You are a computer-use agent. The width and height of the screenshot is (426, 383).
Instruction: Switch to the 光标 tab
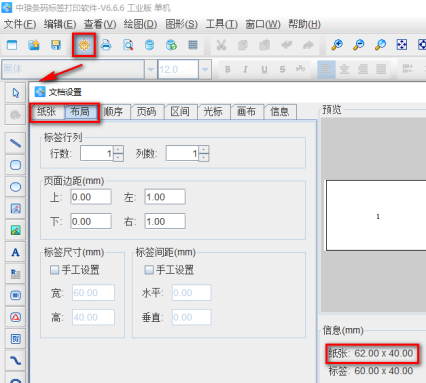click(213, 111)
